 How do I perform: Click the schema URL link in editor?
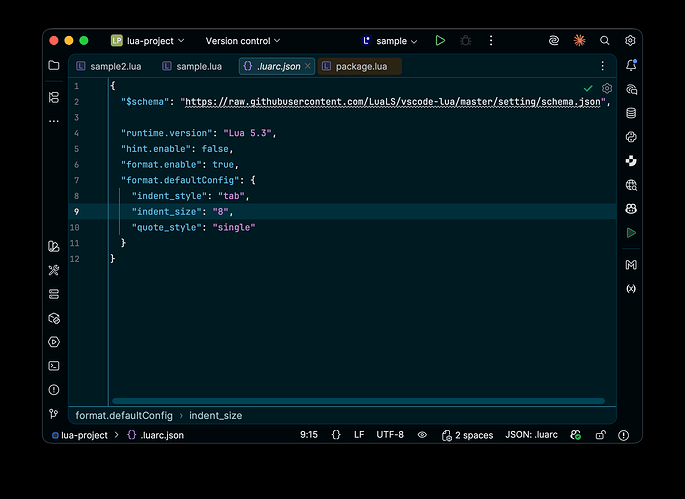point(394,103)
